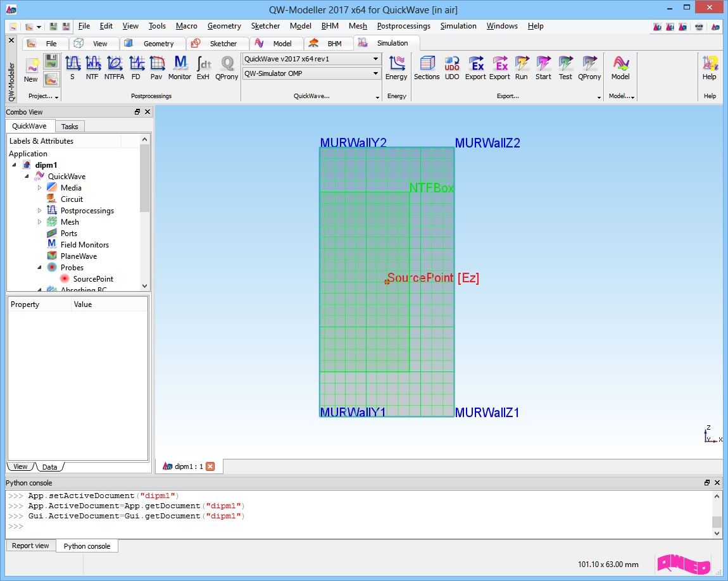This screenshot has height=581, width=728.
Task: Open the Simulation menu
Action: point(458,26)
